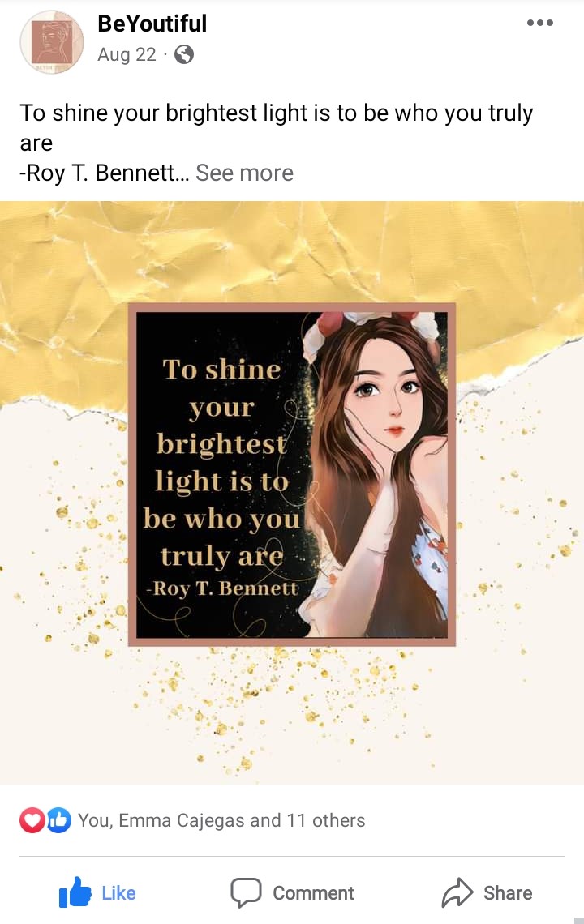Image resolution: width=584 pixels, height=924 pixels.
Task: Click the Roy T. Bennett attribution in the image
Action: coord(222,588)
